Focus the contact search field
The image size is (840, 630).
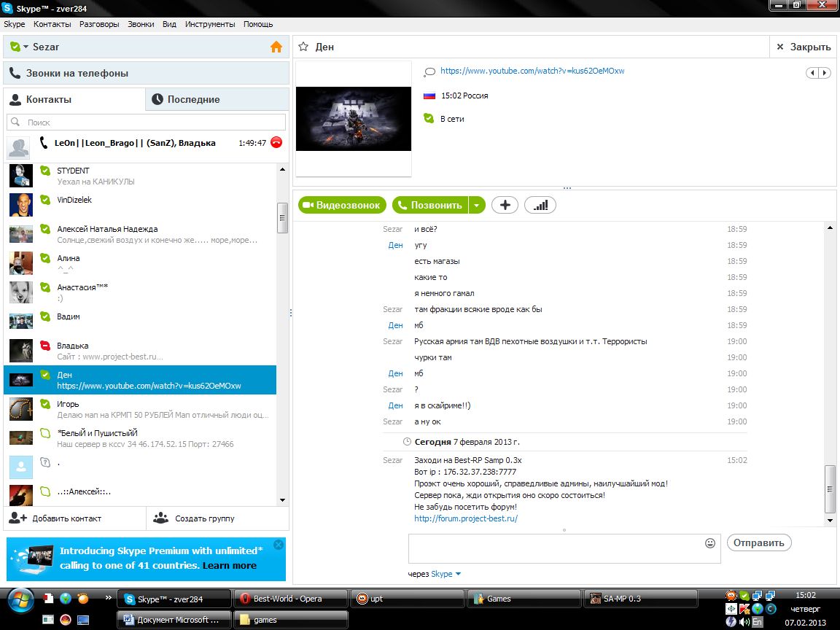click(x=147, y=122)
